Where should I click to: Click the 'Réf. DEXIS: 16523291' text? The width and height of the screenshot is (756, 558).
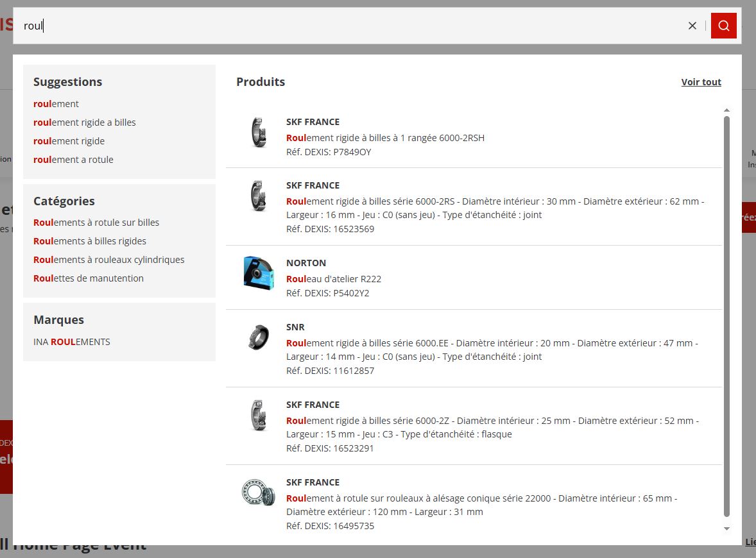coord(330,448)
